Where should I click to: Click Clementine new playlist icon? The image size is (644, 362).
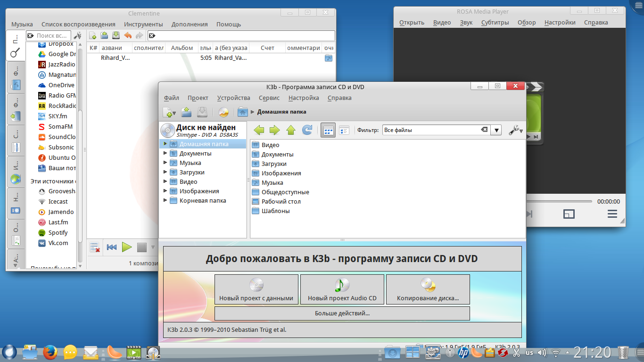coord(93,35)
